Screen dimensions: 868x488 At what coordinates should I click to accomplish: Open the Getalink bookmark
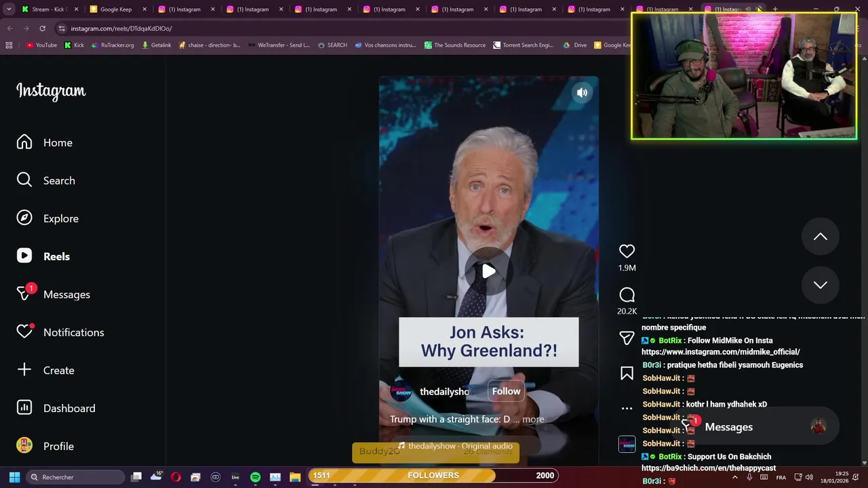pos(156,45)
